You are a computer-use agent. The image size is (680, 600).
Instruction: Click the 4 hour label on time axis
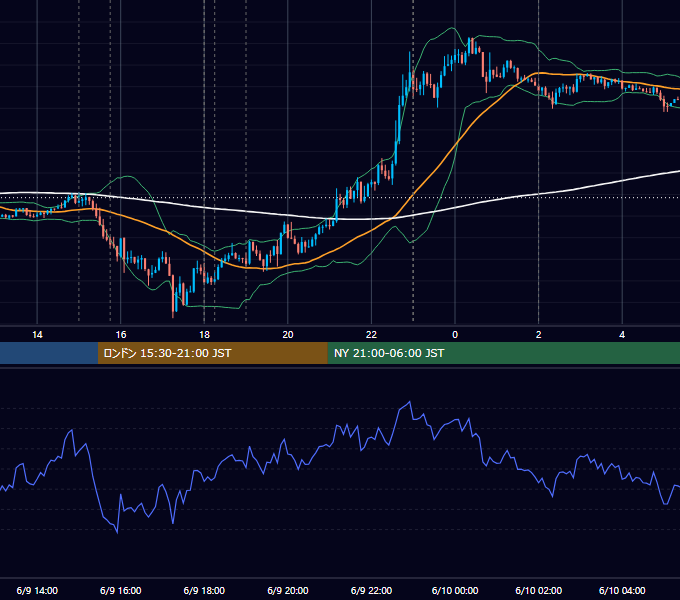(x=622, y=335)
